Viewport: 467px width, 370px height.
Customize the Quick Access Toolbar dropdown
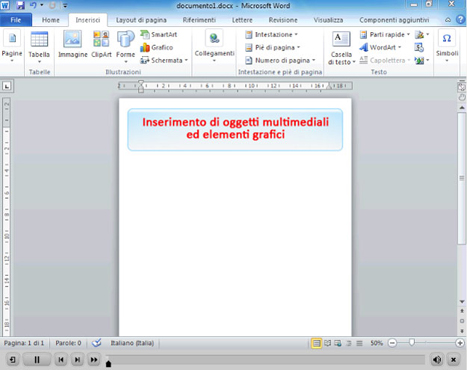pos(65,6)
